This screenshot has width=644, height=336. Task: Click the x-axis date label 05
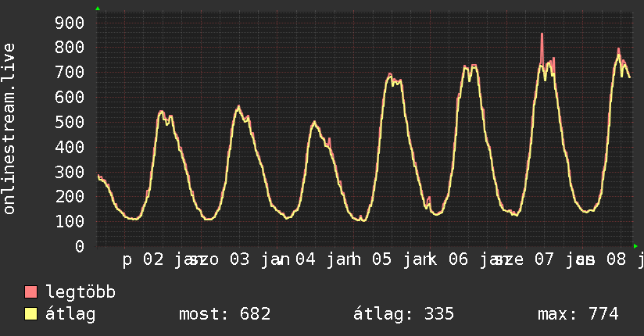(x=381, y=259)
